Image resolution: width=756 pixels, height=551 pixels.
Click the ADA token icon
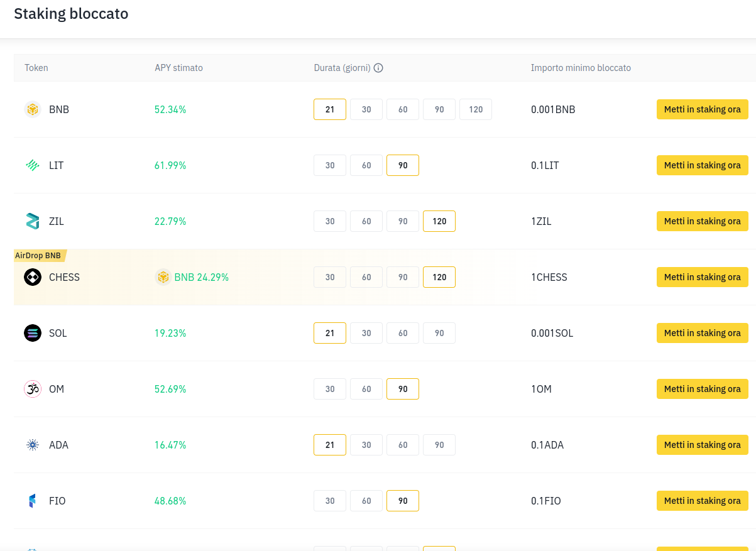pyautogui.click(x=33, y=445)
